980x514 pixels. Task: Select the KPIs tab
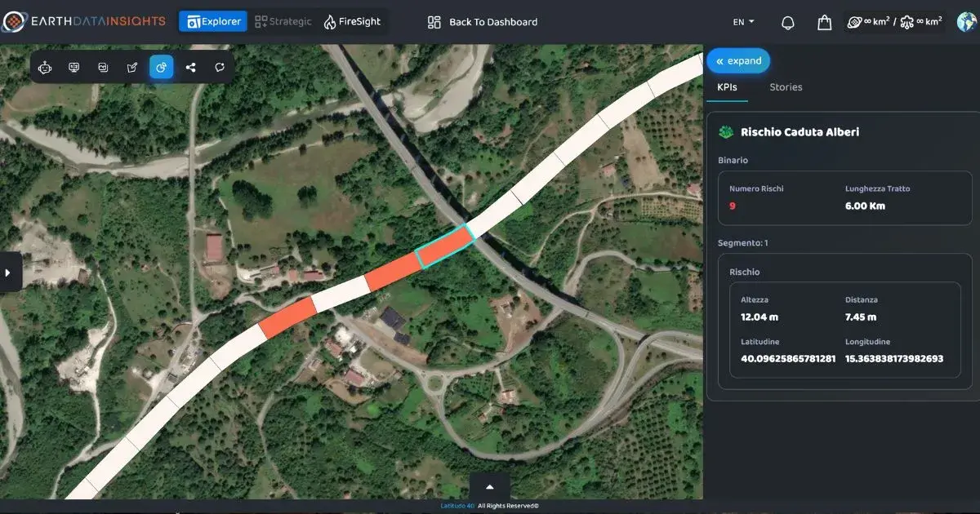(x=727, y=87)
